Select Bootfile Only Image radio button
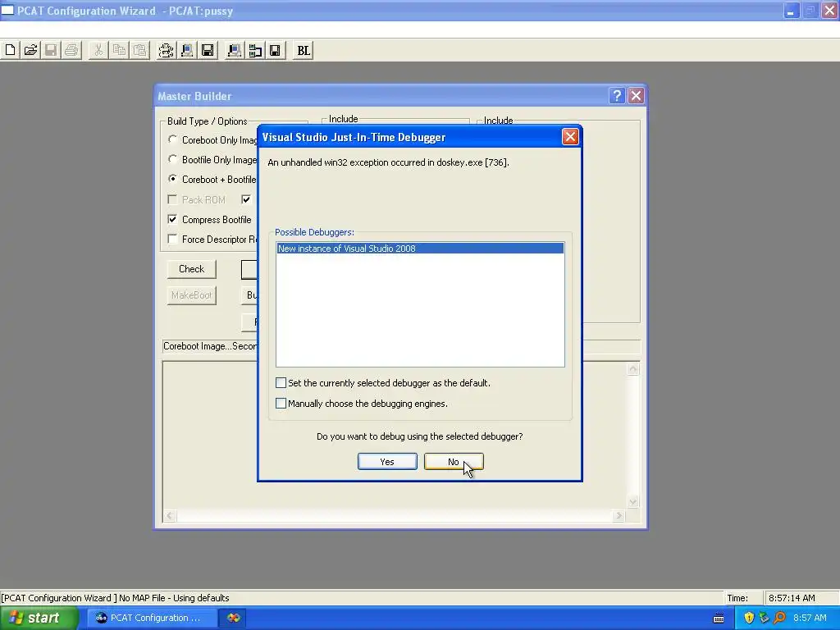Image resolution: width=840 pixels, height=630 pixels. click(x=172, y=159)
